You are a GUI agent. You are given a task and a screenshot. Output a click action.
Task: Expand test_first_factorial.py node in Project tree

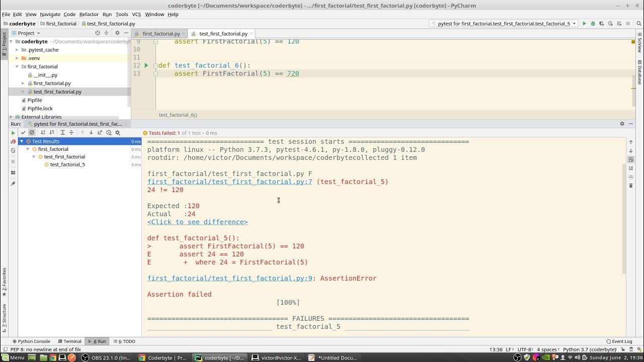coord(23,92)
